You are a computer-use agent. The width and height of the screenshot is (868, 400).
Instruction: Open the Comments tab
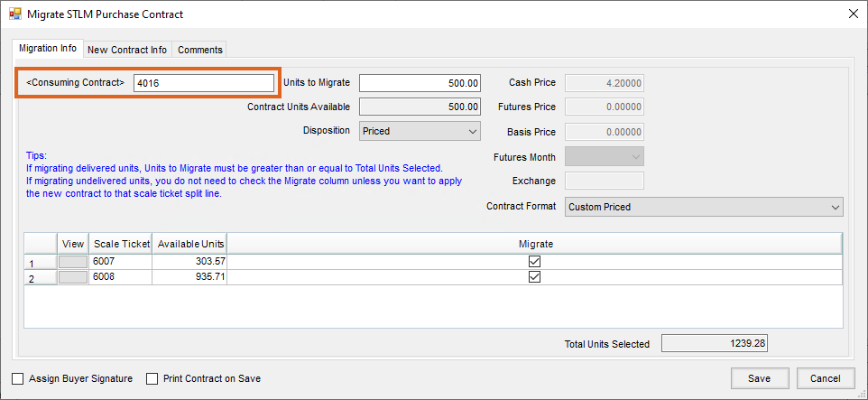point(199,50)
